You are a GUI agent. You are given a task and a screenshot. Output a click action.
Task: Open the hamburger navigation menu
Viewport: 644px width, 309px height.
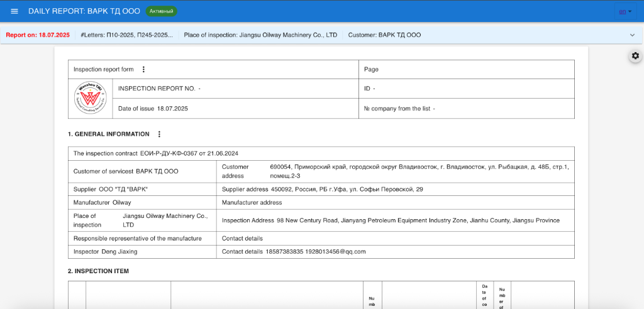click(14, 11)
